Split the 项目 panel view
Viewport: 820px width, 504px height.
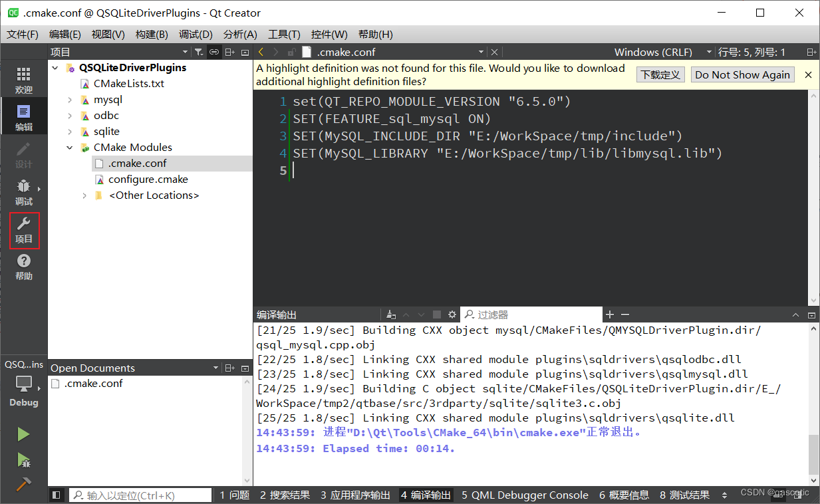coord(229,52)
